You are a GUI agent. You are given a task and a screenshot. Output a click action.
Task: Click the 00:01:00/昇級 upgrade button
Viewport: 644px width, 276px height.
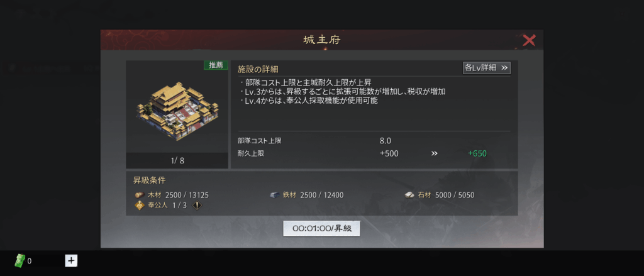coord(321,229)
